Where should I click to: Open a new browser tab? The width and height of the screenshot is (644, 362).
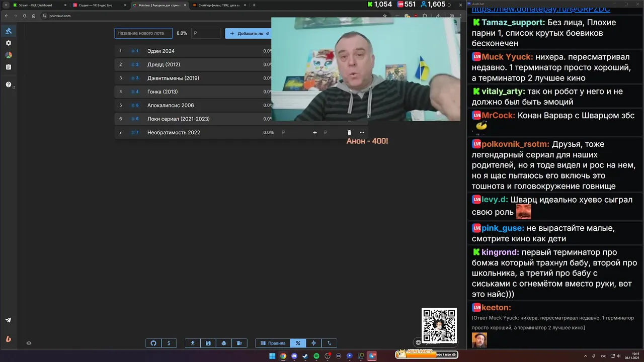254,5
